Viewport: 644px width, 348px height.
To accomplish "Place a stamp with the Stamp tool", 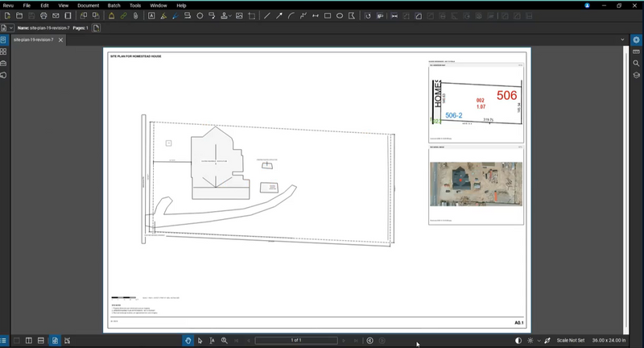I will point(224,16).
